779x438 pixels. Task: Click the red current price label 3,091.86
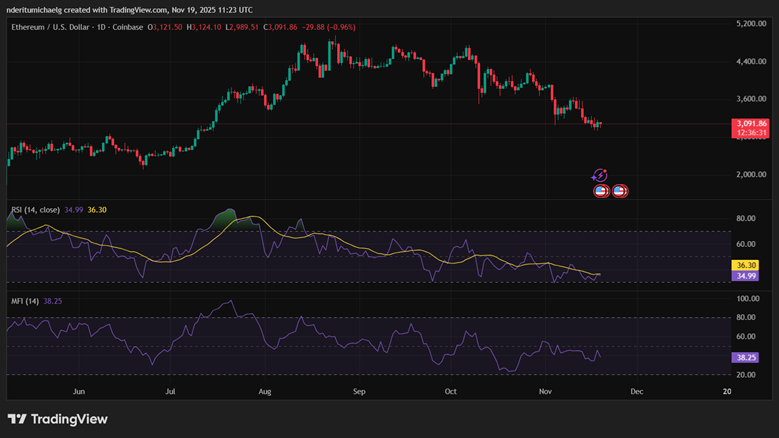click(x=749, y=122)
